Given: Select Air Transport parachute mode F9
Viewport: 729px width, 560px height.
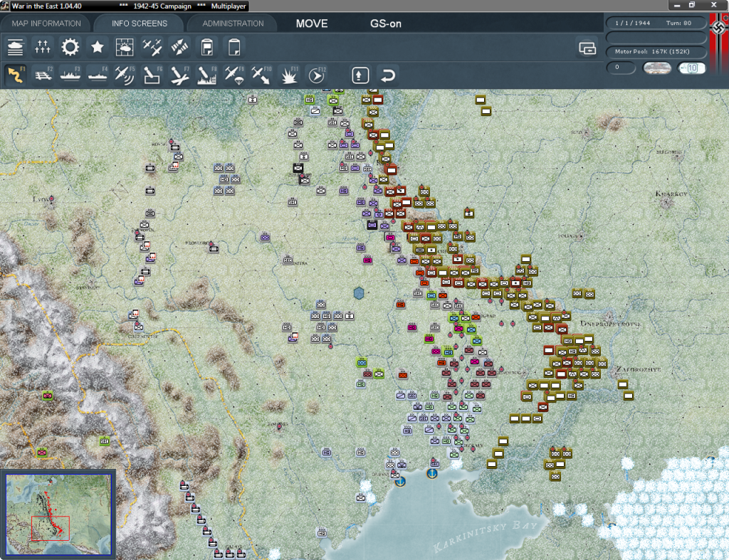Looking at the screenshot, I should click(234, 75).
